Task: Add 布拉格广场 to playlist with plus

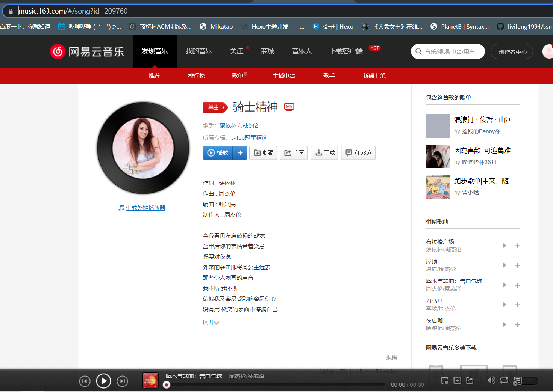Action: 518,246
